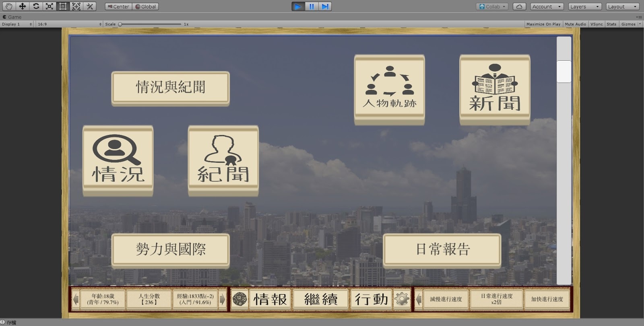Enable the Stats overlay
Screen dimensions: 644x326
pyautogui.click(x=611, y=24)
